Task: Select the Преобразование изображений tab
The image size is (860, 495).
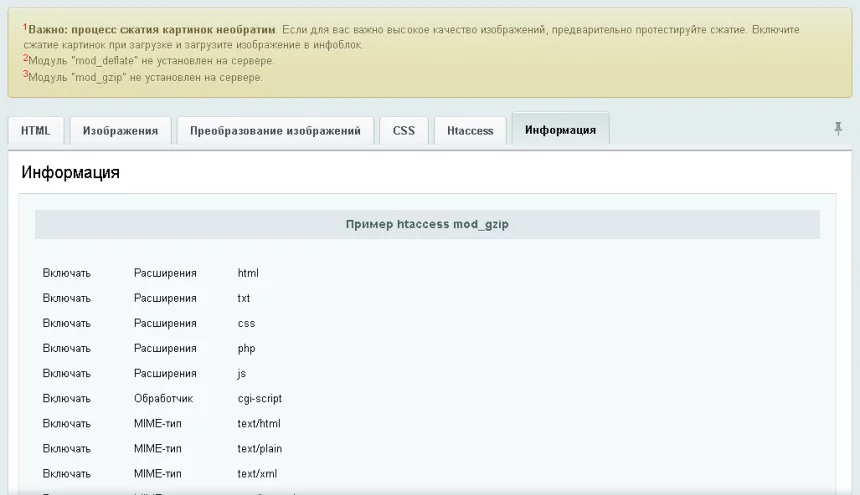Action: tap(275, 131)
